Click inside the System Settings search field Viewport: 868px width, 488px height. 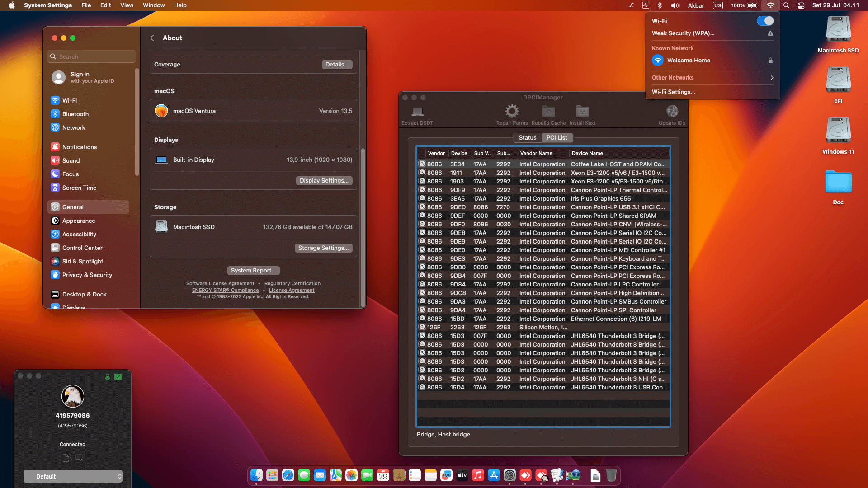tap(91, 56)
